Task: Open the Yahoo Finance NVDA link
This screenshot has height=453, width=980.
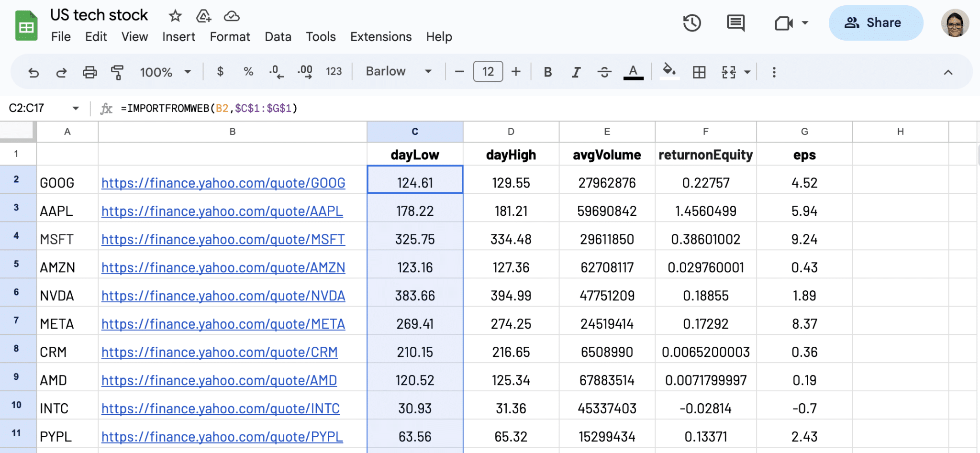Action: click(x=223, y=296)
